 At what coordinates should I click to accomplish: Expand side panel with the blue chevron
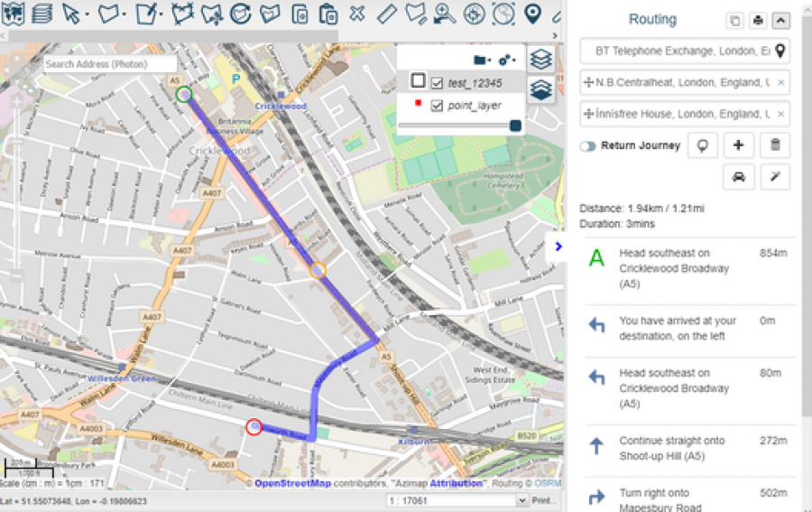coord(558,247)
